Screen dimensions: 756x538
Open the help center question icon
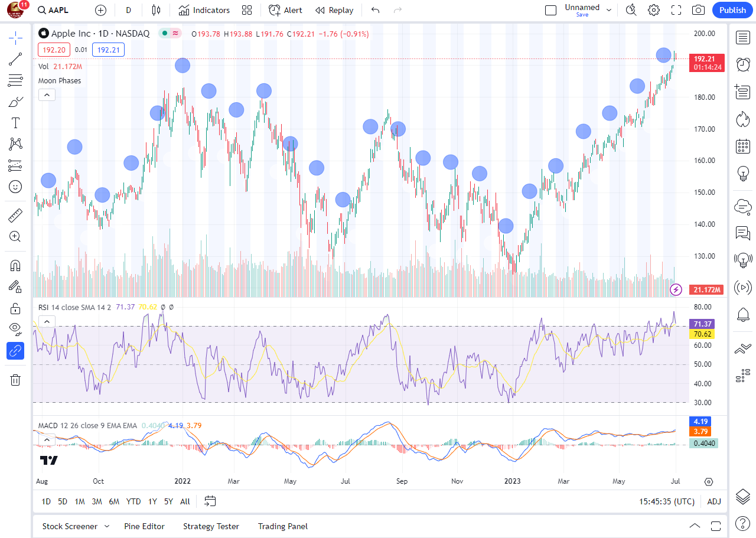pyautogui.click(x=742, y=523)
